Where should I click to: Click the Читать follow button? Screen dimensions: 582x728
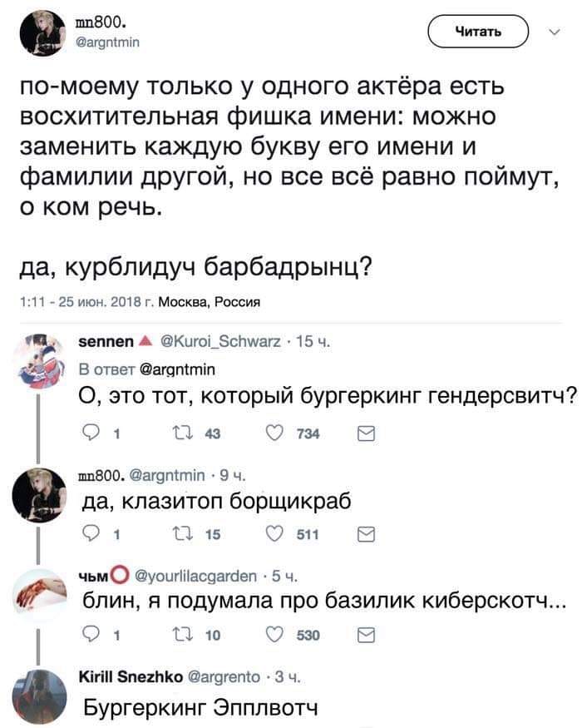[x=478, y=33]
